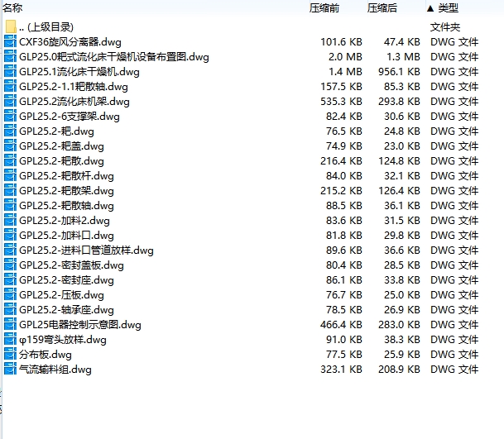Select the '.. (上级目录)' entry name
This screenshot has width=504, height=439.
tap(46, 27)
